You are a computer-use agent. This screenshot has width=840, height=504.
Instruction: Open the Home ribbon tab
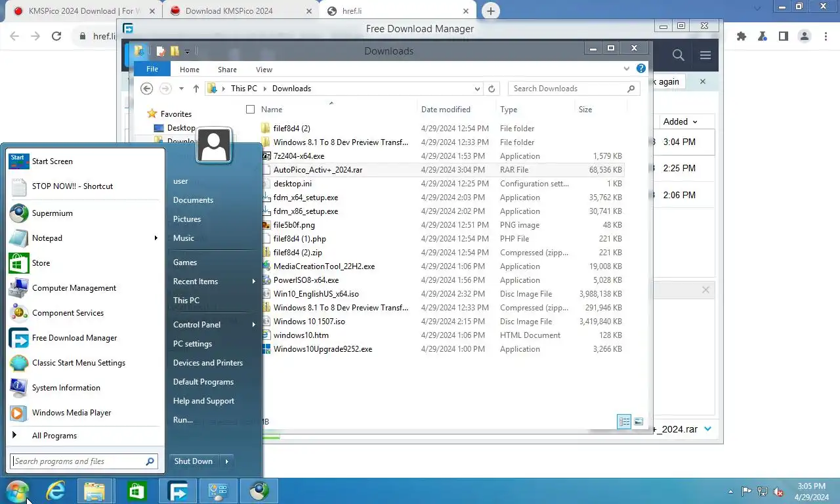point(190,70)
